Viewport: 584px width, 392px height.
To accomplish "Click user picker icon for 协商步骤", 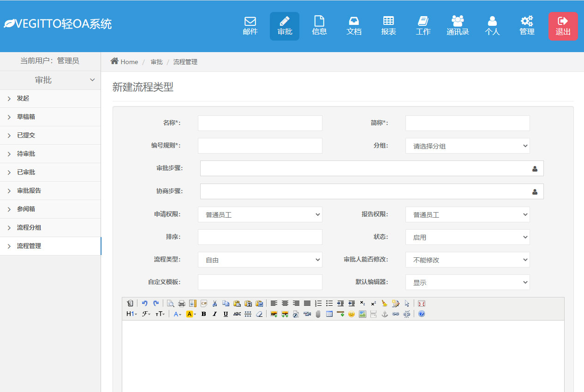I will tap(535, 192).
